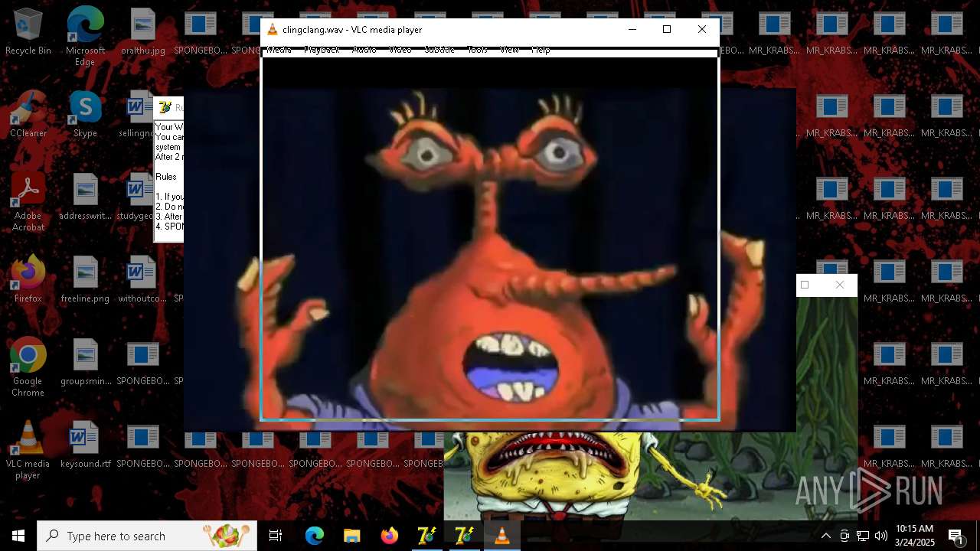Image resolution: width=980 pixels, height=551 pixels.
Task: Open the VLC Subtitle menu
Action: pyautogui.click(x=439, y=50)
